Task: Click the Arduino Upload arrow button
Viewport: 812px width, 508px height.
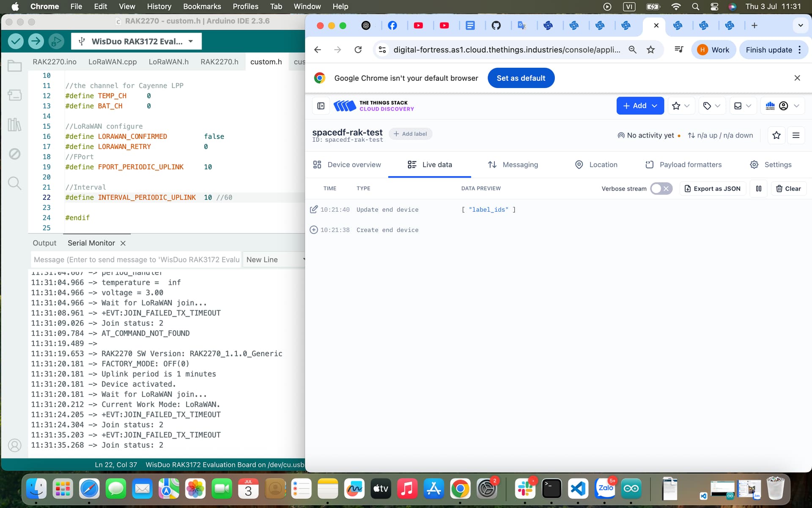Action: [x=36, y=41]
